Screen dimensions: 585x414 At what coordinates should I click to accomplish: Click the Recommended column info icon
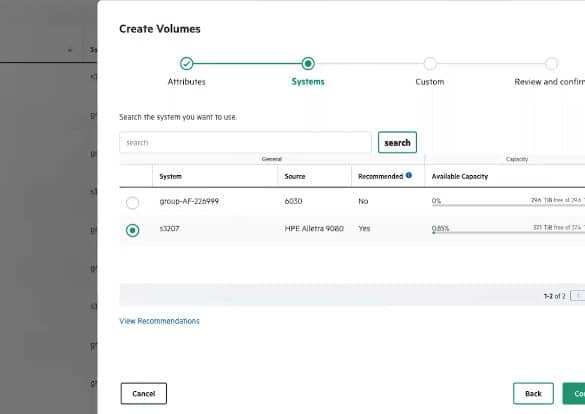[409, 175]
